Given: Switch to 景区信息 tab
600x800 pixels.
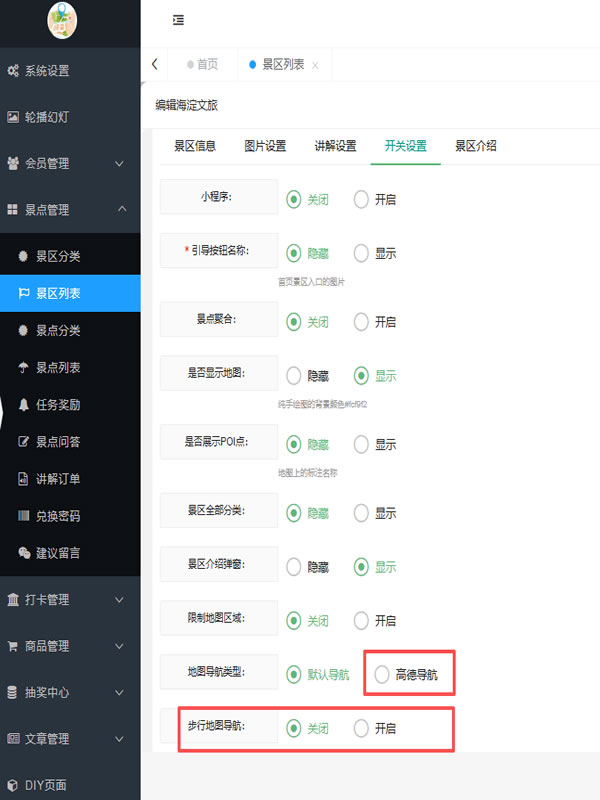Looking at the screenshot, I should [195, 146].
